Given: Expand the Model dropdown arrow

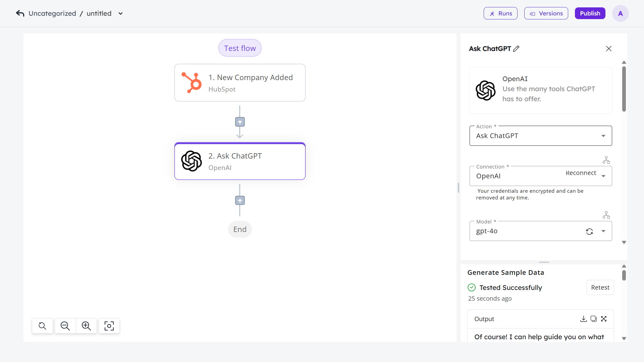Looking at the screenshot, I should pos(603,231).
